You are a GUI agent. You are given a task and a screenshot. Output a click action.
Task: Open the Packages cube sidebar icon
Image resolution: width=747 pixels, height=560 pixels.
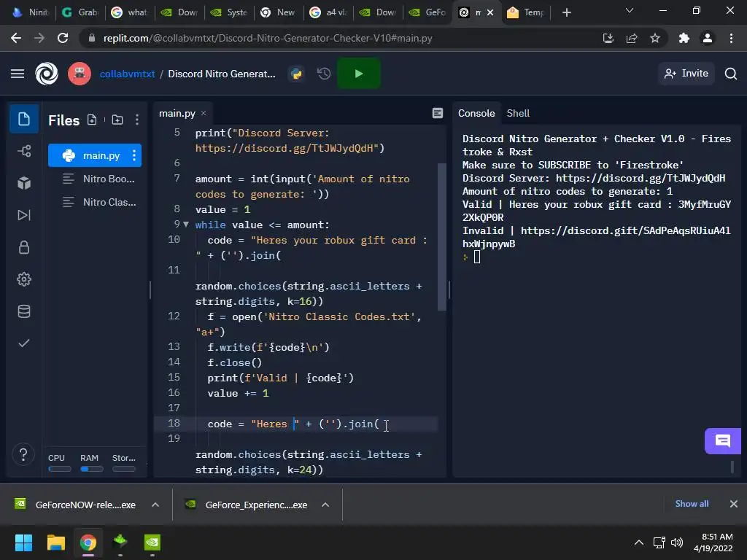24,183
